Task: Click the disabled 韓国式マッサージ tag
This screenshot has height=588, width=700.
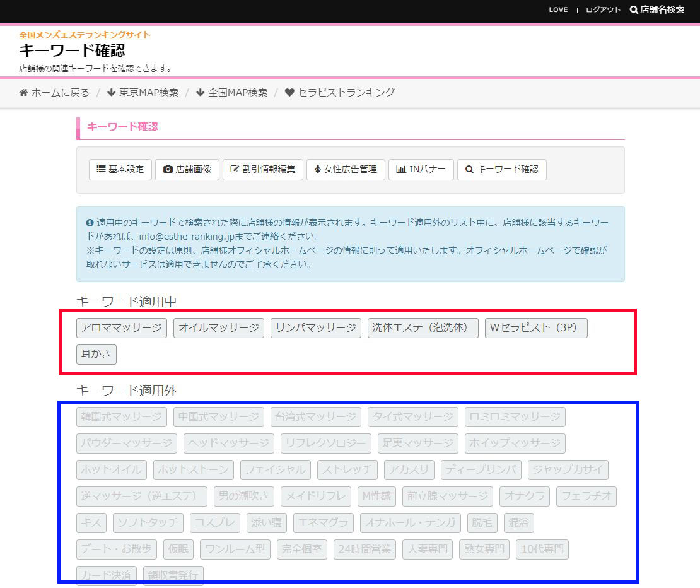Action: point(122,417)
